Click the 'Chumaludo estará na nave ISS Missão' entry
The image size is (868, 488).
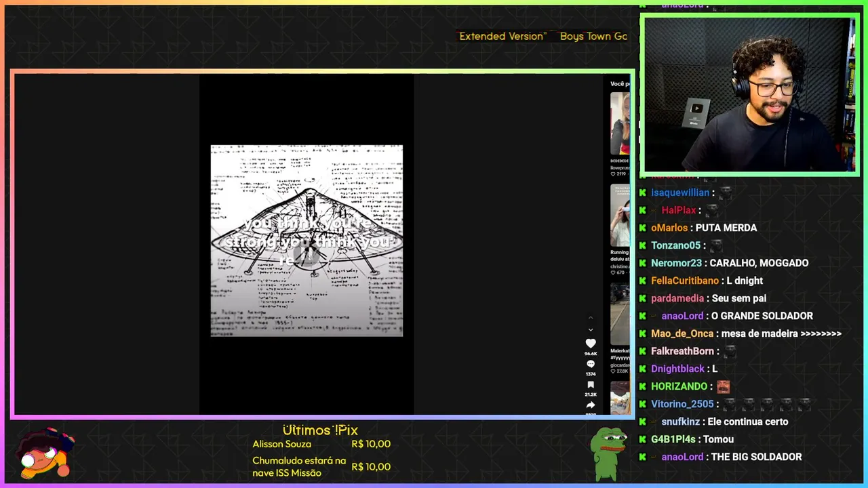(x=299, y=466)
